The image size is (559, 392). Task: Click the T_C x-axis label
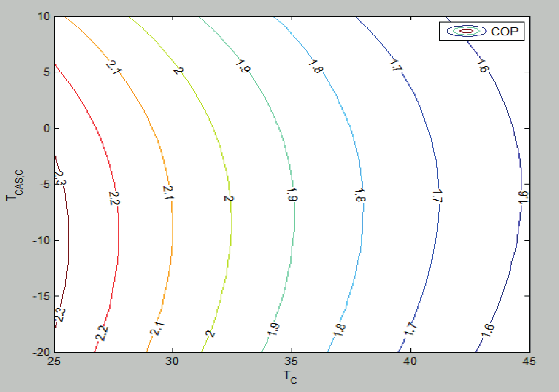[290, 376]
